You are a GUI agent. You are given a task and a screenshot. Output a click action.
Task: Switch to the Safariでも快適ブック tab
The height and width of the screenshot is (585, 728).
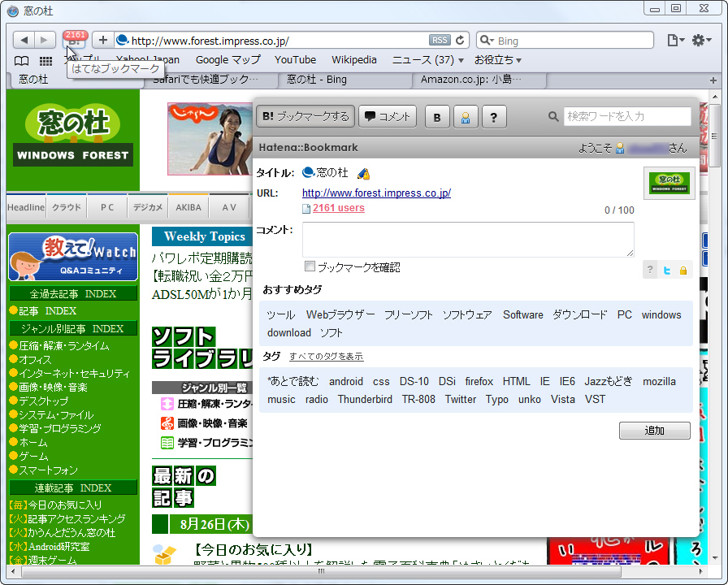pos(210,80)
